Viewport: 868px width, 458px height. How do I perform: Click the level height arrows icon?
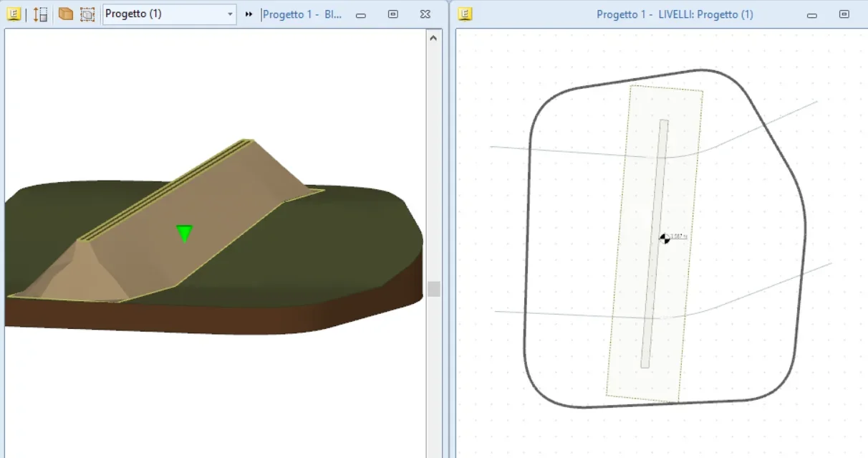[x=41, y=14]
